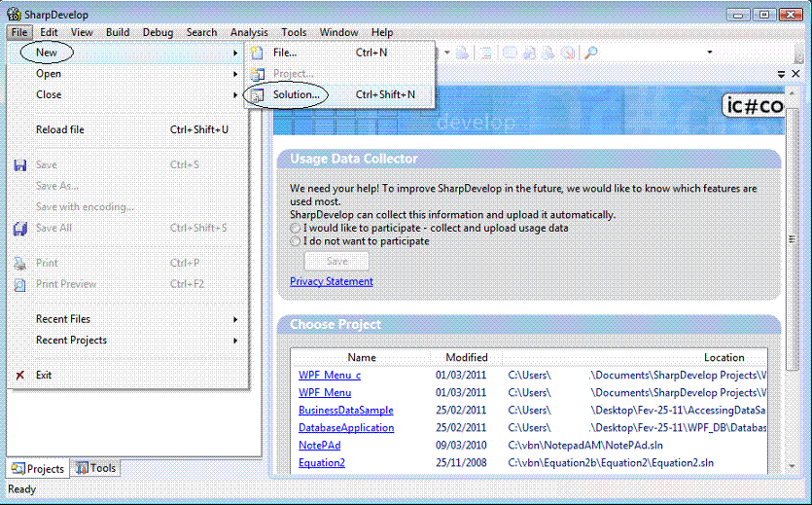Image resolution: width=812 pixels, height=505 pixels.
Task: Expand the Open submenu entry
Action: click(x=128, y=74)
